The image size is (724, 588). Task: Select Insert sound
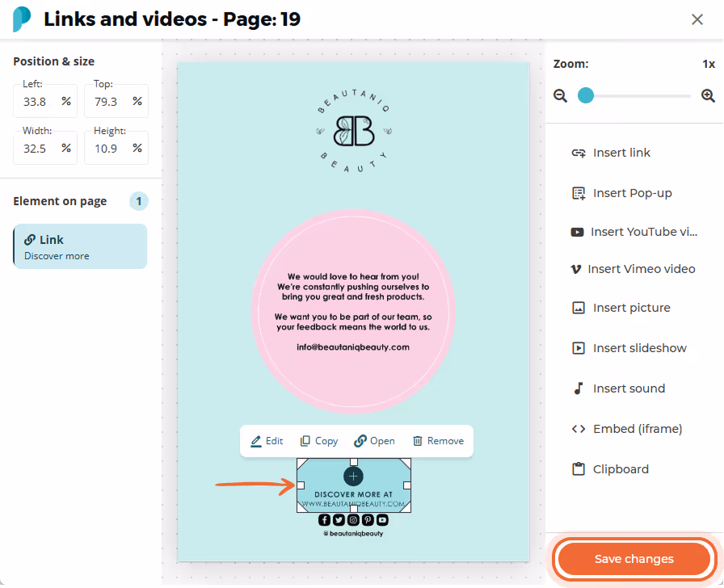(619, 388)
